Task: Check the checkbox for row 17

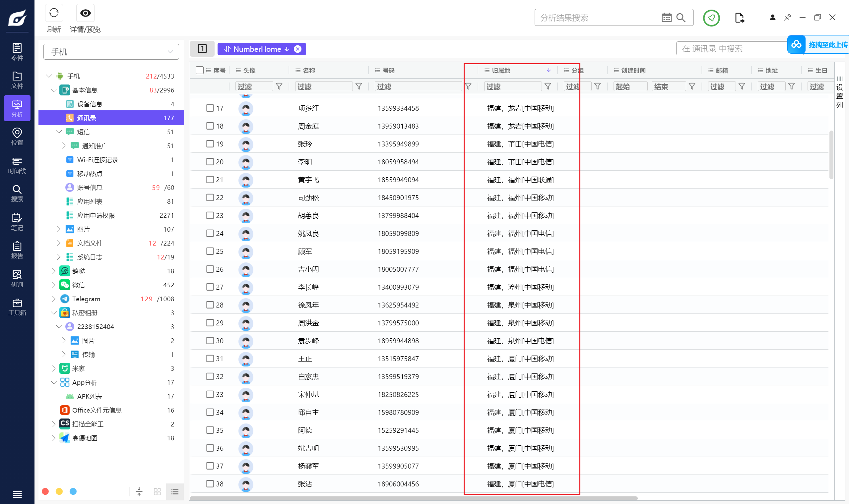Action: (x=210, y=108)
